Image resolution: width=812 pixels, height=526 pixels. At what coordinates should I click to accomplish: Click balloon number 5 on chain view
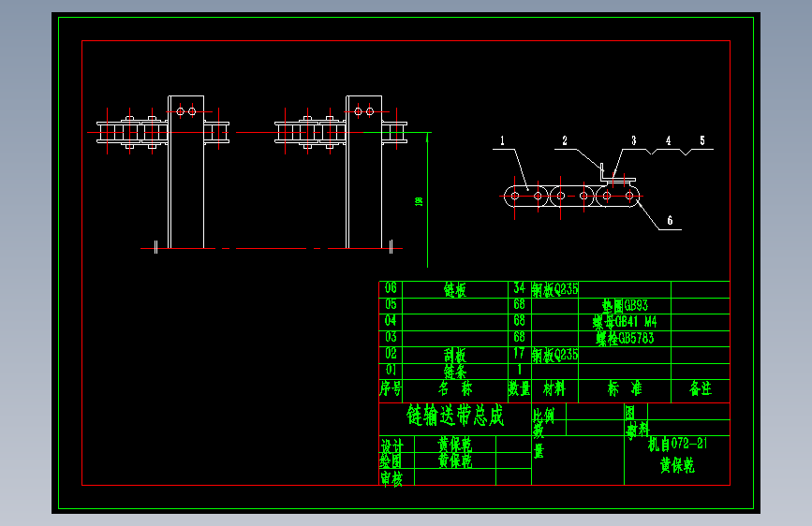pos(702,140)
